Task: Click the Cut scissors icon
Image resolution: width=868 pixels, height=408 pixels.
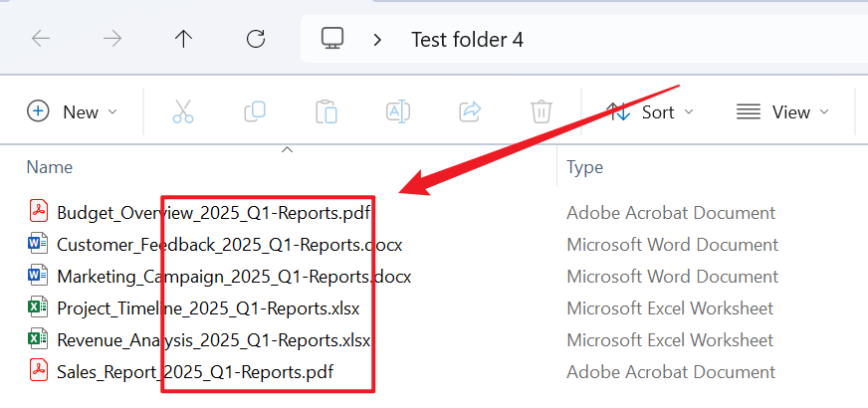Action: point(182,111)
